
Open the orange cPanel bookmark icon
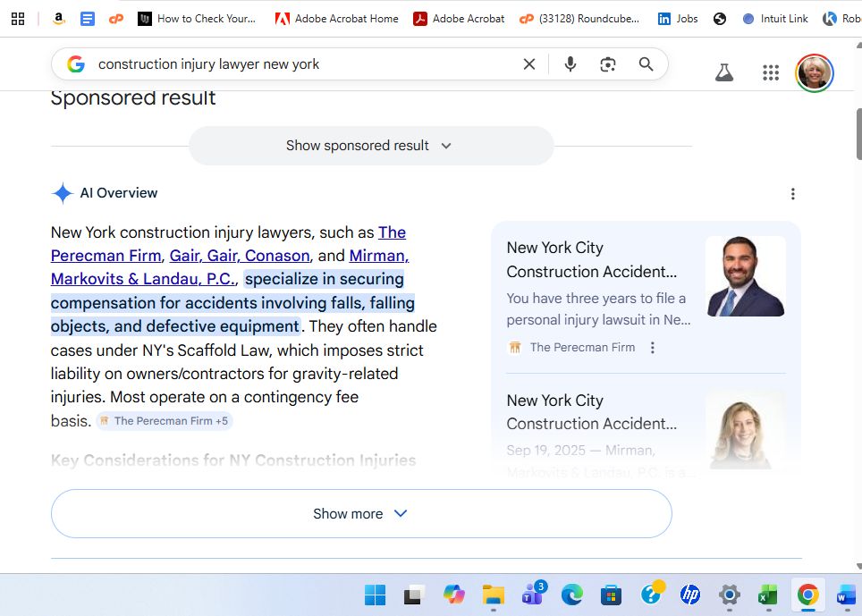click(116, 19)
